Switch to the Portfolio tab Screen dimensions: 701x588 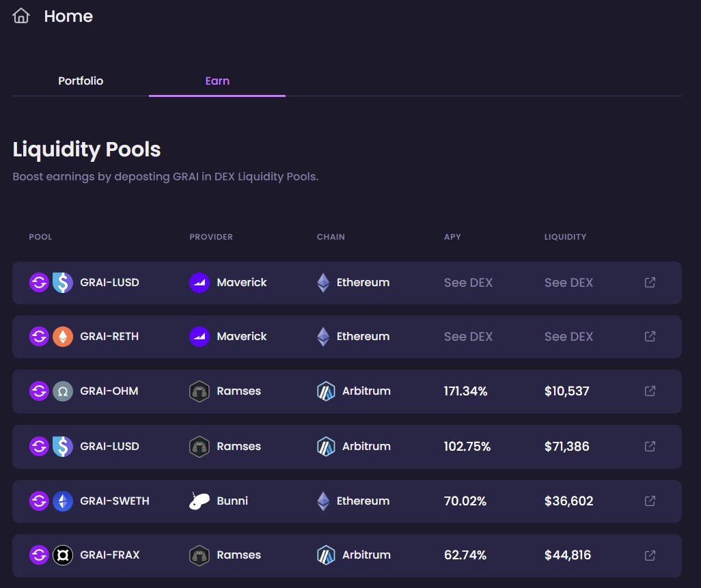[x=81, y=81]
